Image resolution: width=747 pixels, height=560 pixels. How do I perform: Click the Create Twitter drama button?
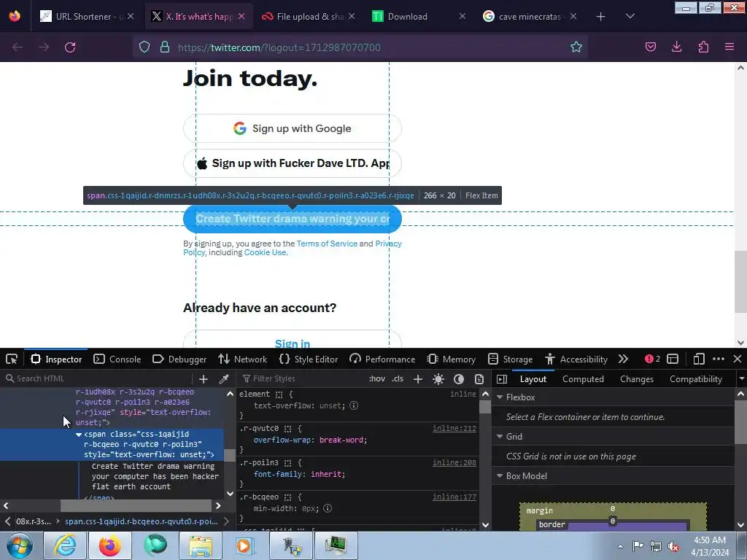coord(292,219)
